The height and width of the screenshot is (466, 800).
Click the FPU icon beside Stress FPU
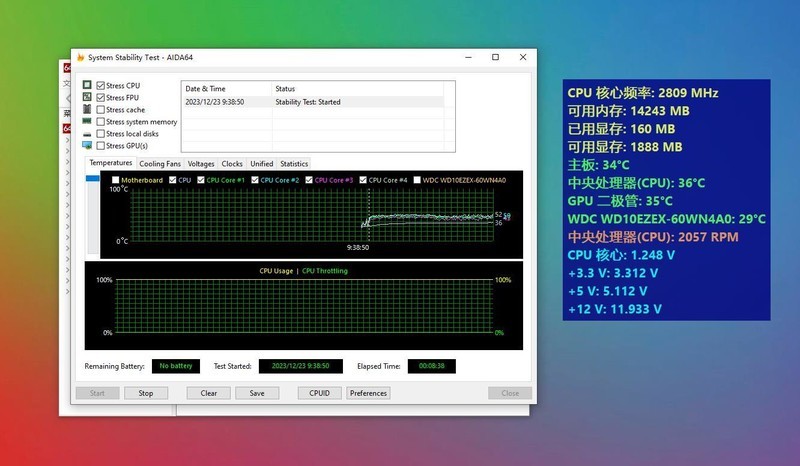click(87, 97)
